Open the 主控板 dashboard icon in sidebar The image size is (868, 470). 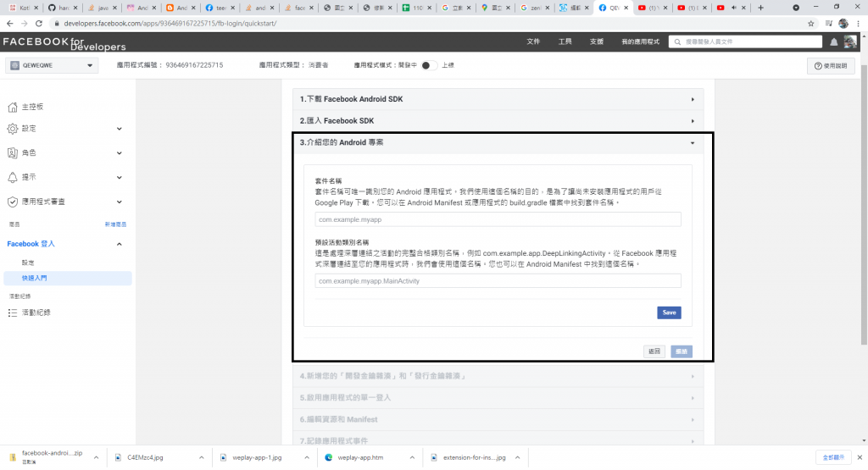[13, 108]
